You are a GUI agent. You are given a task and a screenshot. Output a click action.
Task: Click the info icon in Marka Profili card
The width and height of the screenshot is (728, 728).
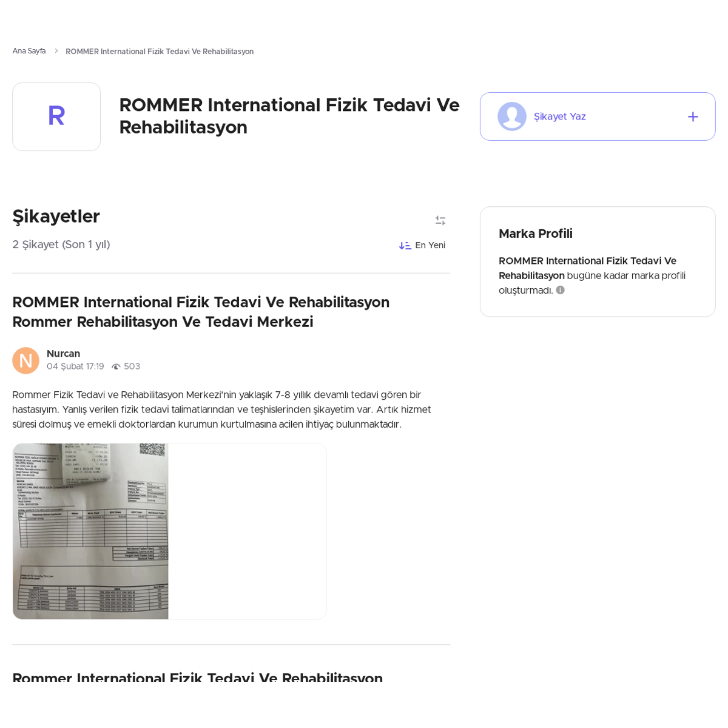pyautogui.click(x=561, y=290)
